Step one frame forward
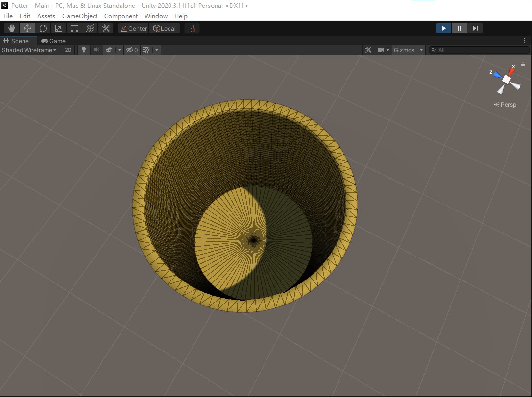The image size is (532, 397). [475, 28]
